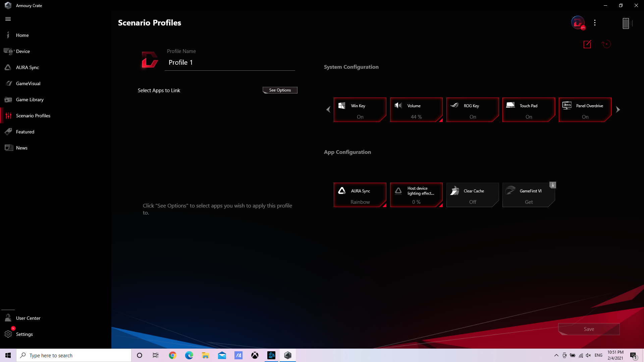Open AURA Sync Rainbow effect options

tap(360, 195)
